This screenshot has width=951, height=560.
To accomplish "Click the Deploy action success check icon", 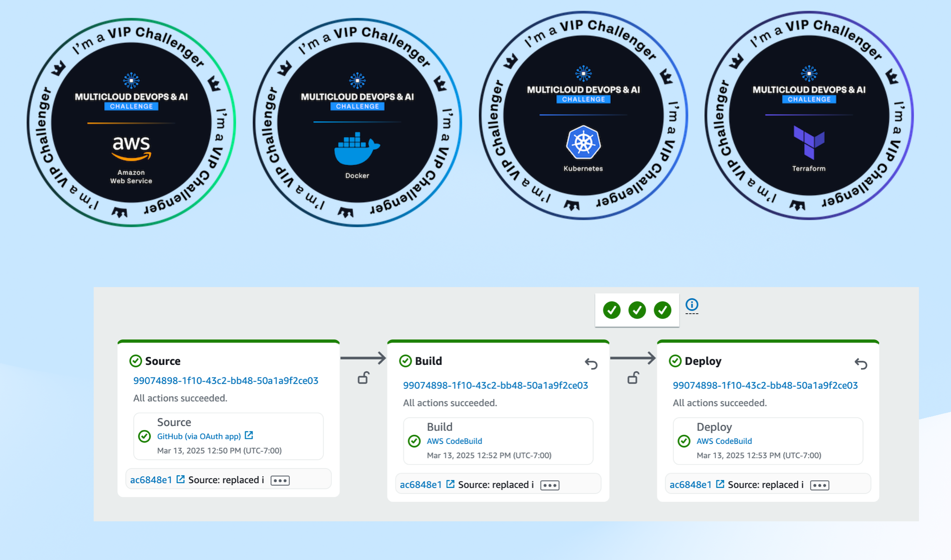I will [684, 441].
